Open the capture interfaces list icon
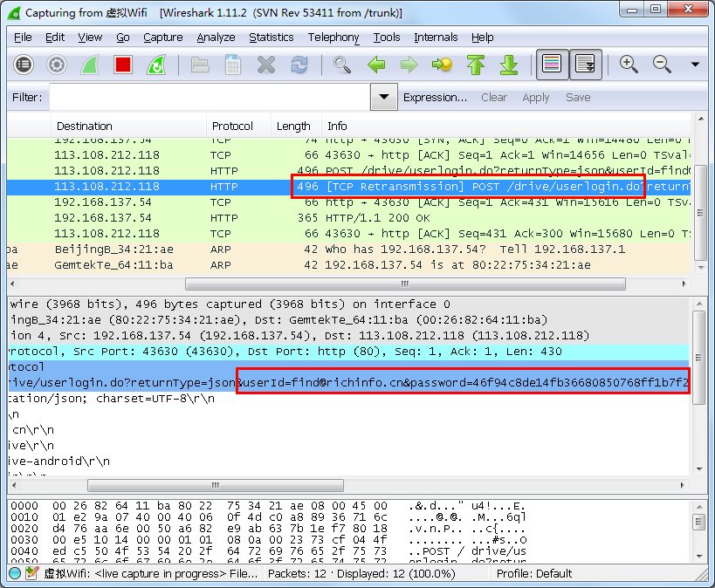The image size is (715, 588). [x=24, y=65]
